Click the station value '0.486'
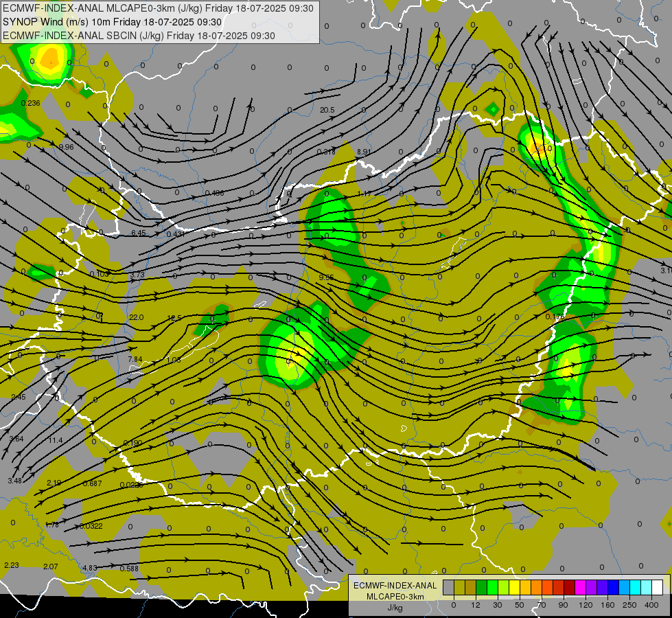 214,193
